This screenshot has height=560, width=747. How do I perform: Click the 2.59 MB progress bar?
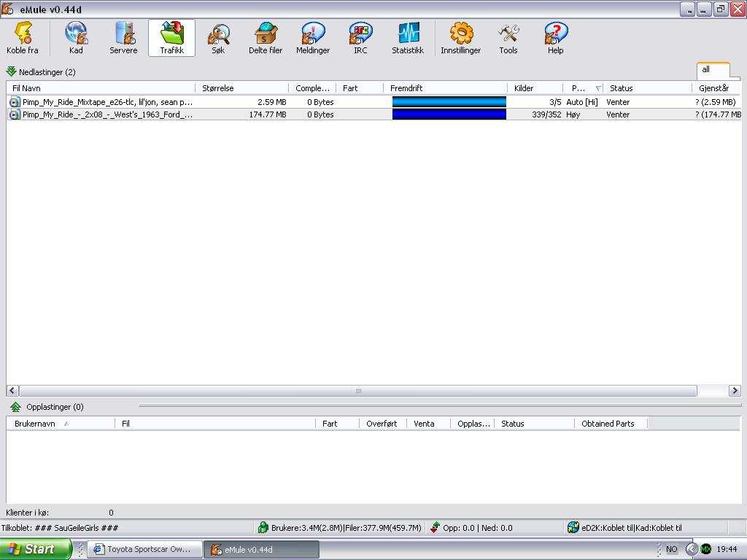(x=449, y=102)
